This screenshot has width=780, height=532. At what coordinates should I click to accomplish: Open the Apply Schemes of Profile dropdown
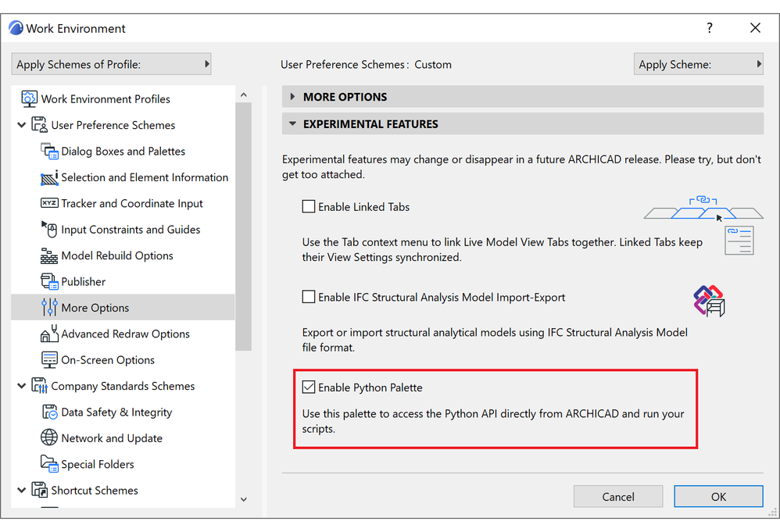pyautogui.click(x=112, y=64)
